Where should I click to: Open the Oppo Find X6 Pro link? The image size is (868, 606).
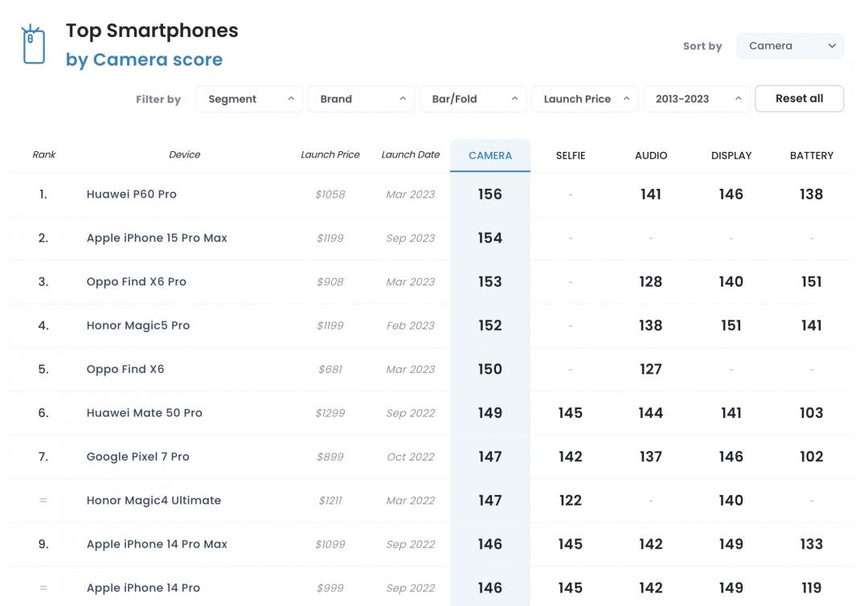tap(137, 281)
